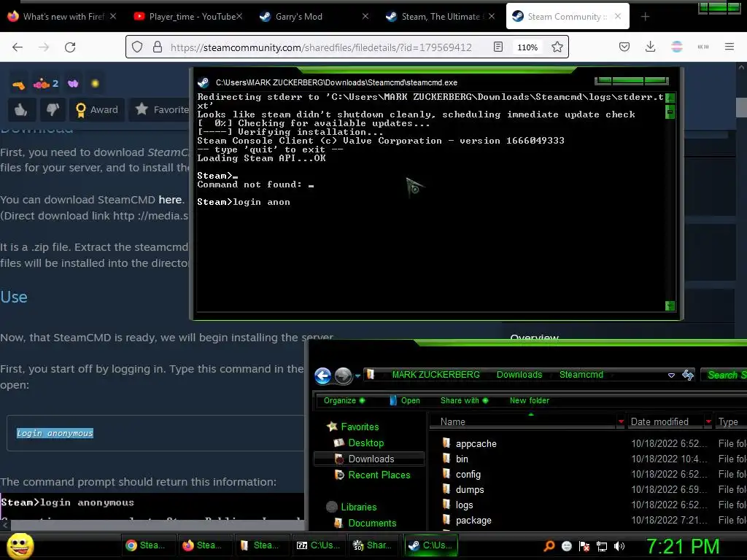The width and height of the screenshot is (747, 560).
Task: Go forward in the Explorer window
Action: click(x=343, y=376)
